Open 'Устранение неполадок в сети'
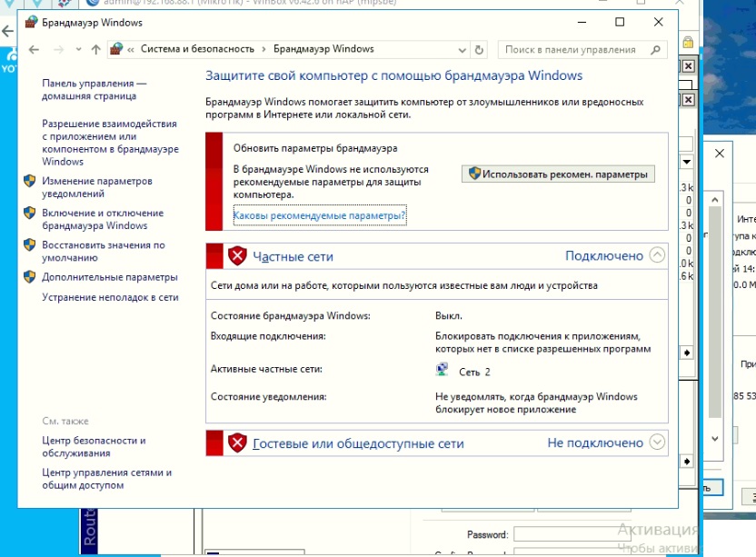This screenshot has height=557, width=756. click(x=111, y=297)
